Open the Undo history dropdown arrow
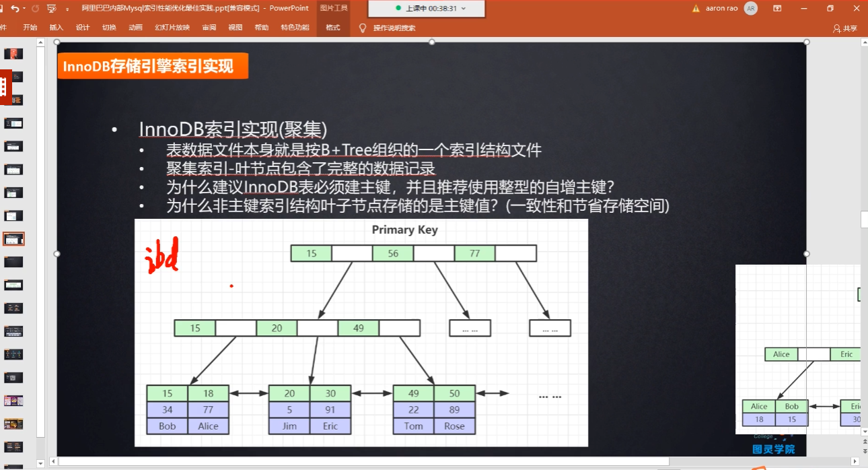868x470 pixels. pyautogui.click(x=24, y=9)
